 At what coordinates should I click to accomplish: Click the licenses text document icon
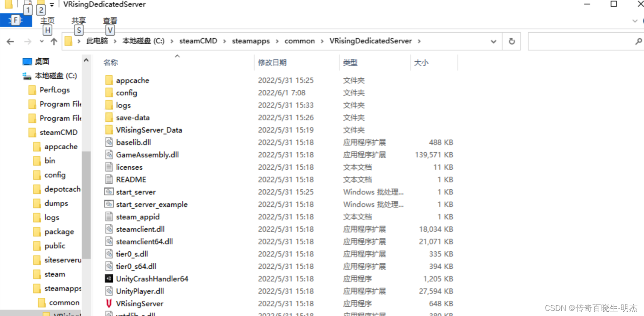point(109,167)
